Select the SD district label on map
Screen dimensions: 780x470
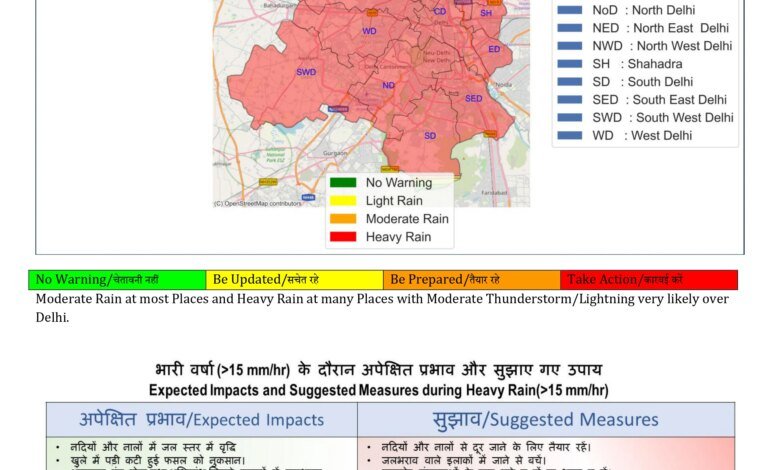point(430,135)
